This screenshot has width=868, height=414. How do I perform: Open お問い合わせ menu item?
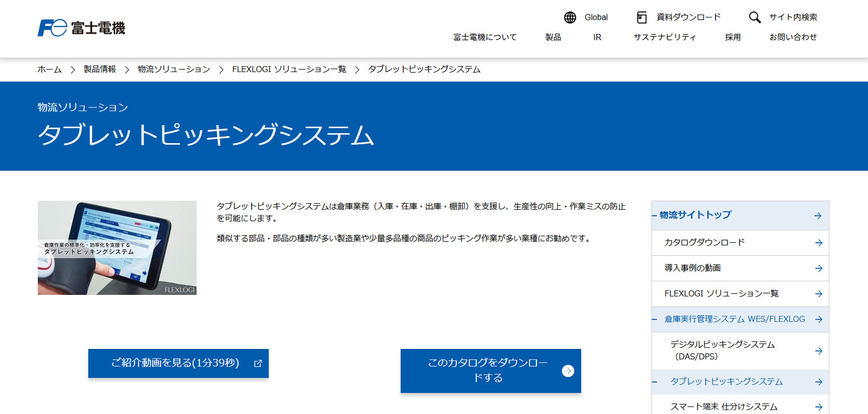pyautogui.click(x=793, y=37)
